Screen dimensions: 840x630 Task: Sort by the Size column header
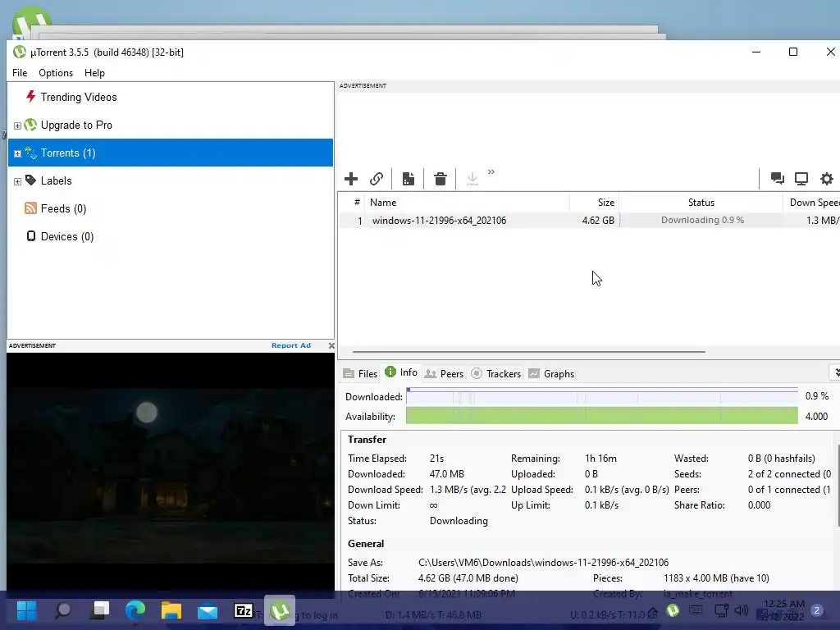pyautogui.click(x=594, y=203)
